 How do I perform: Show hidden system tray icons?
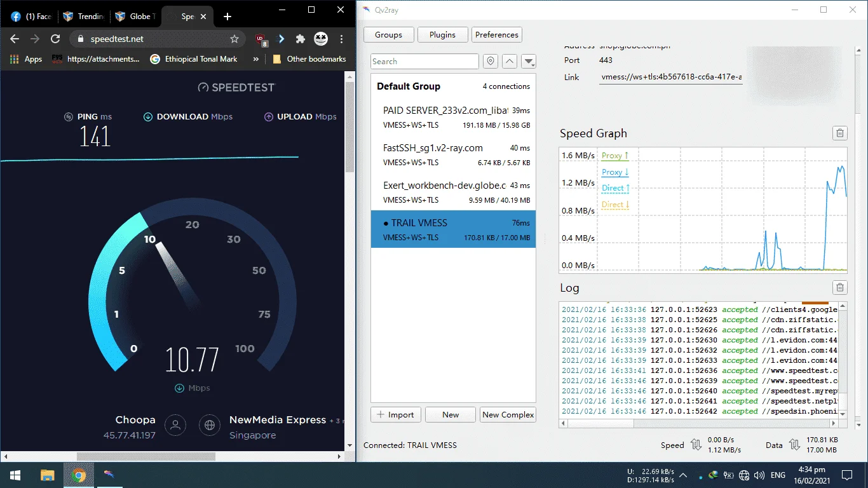[684, 475]
